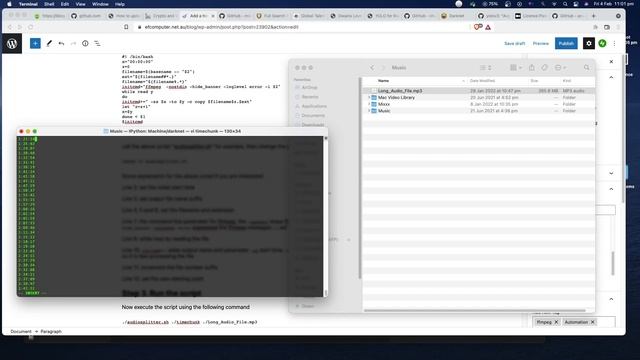Click Finder search magnifier

pos(587,68)
